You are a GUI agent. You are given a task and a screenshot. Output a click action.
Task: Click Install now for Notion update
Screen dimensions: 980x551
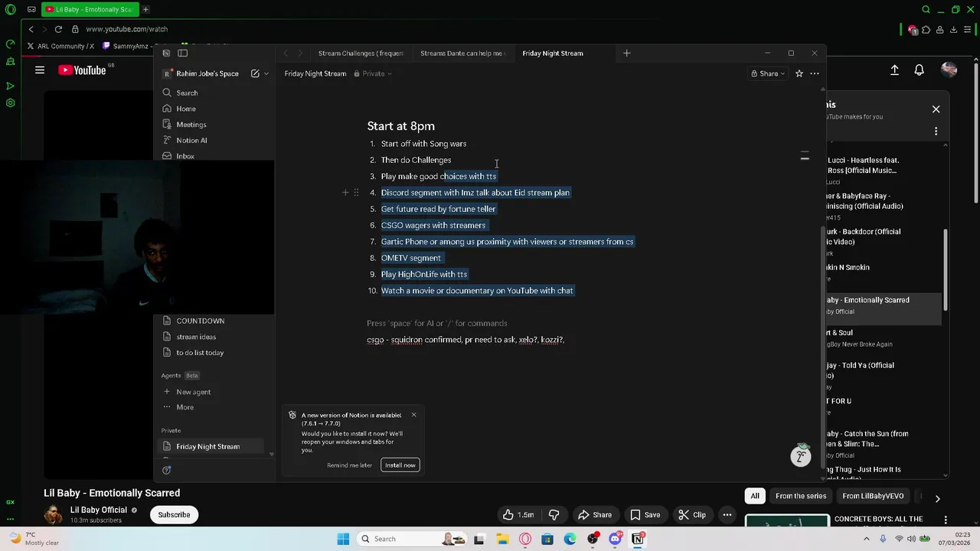[x=400, y=465]
